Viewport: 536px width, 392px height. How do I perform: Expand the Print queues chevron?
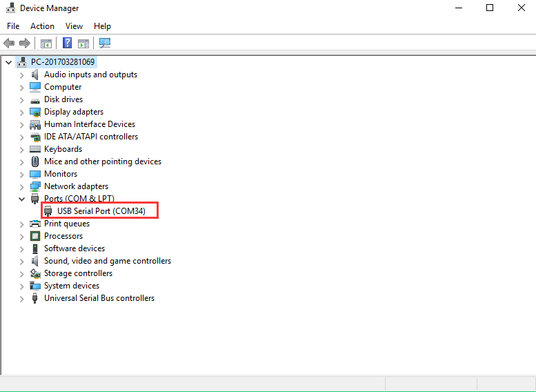pos(22,224)
